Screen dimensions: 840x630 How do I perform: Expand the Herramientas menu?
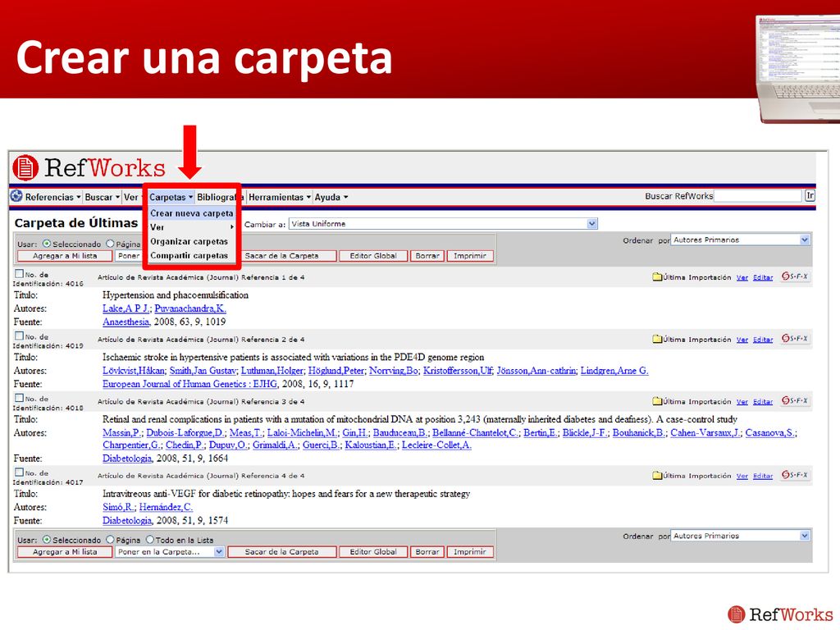pos(280,197)
